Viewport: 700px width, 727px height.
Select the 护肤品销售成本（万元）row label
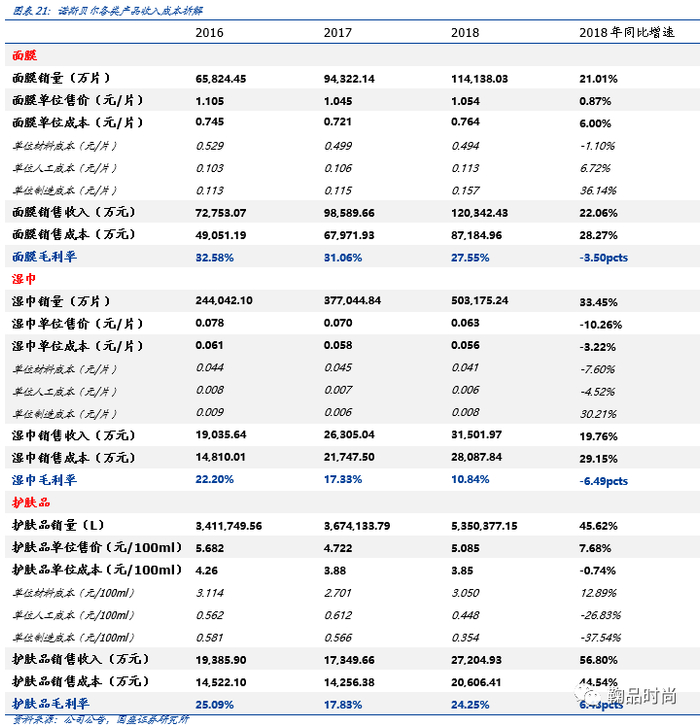80,681
